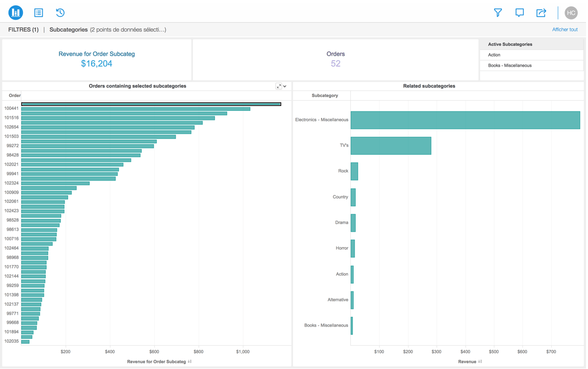Select Action in Active Subcategories list
The image size is (588, 369).
531,55
